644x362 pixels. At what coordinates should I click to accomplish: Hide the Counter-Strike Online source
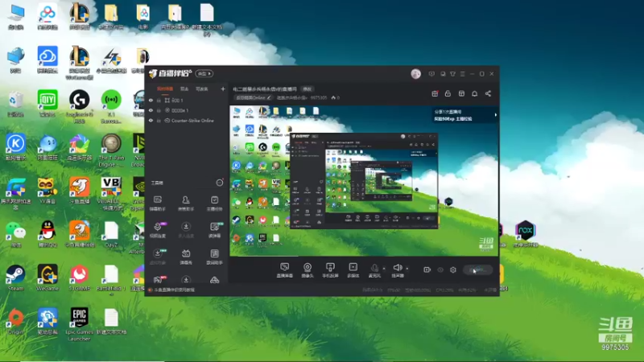[151, 121]
